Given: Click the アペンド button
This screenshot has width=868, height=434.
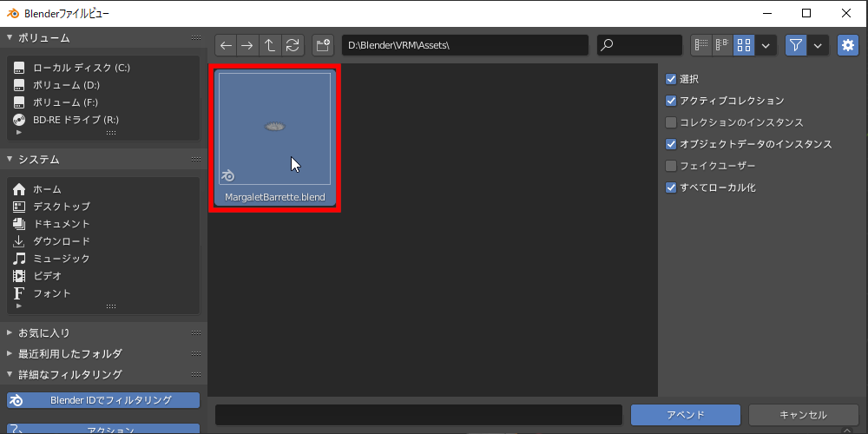Looking at the screenshot, I should 686,415.
